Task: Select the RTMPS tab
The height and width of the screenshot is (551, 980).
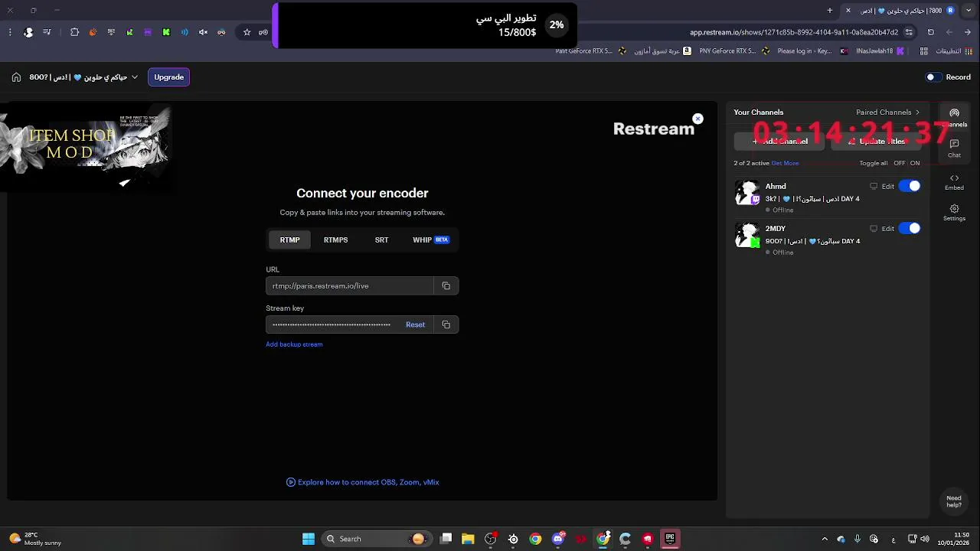Action: click(335, 240)
